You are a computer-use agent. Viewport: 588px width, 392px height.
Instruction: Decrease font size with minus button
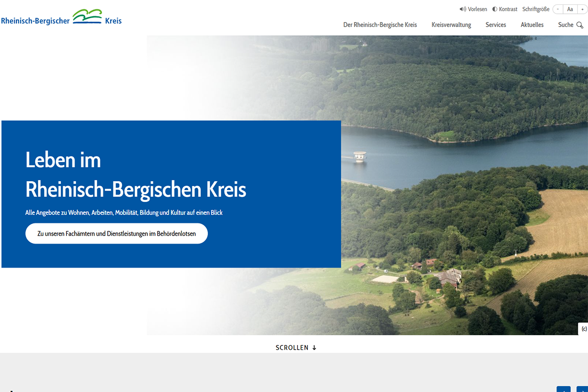pyautogui.click(x=558, y=9)
